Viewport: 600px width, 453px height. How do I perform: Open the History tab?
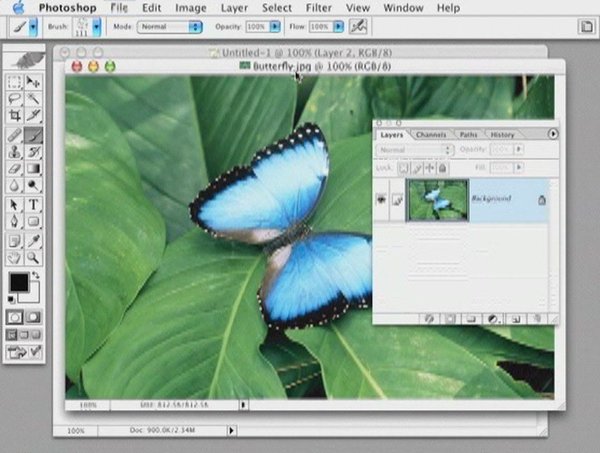pos(502,134)
